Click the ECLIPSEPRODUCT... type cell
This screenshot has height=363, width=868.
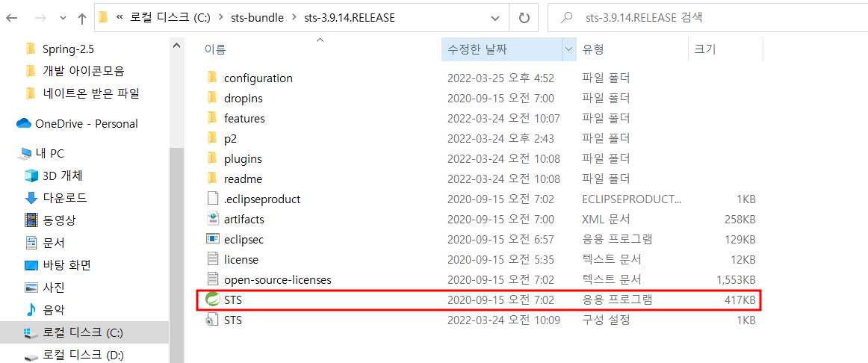(x=632, y=199)
